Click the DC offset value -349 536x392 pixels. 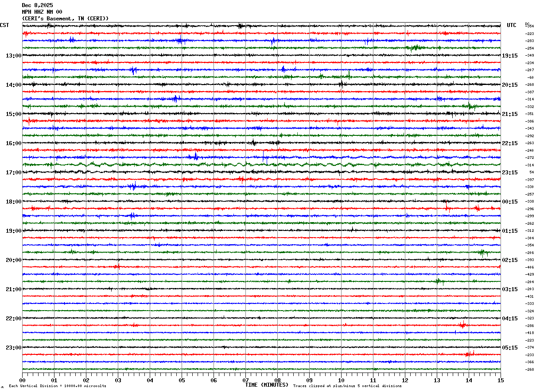coord(529,55)
